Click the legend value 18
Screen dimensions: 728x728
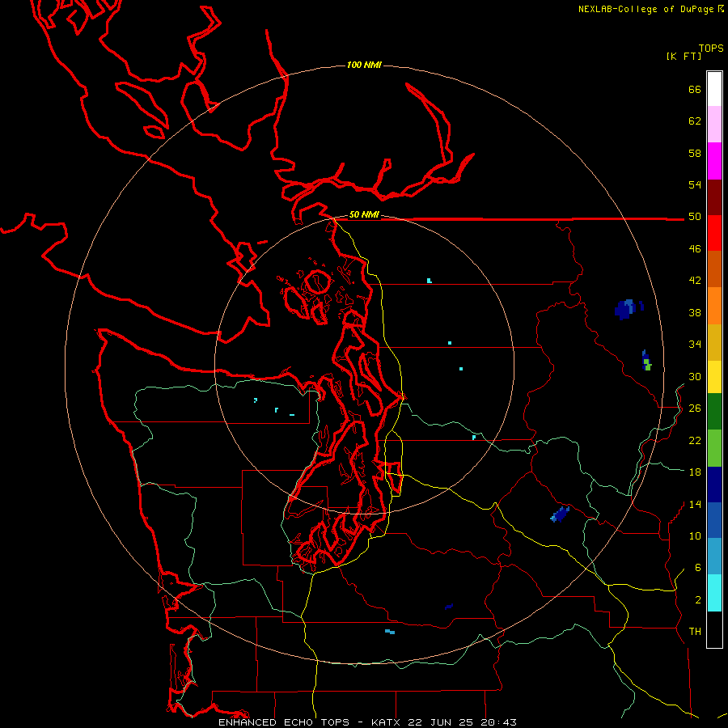[x=695, y=472]
